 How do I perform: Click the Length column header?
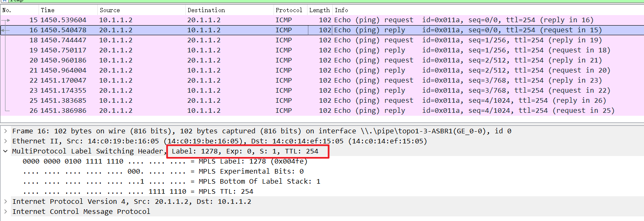pyautogui.click(x=319, y=10)
